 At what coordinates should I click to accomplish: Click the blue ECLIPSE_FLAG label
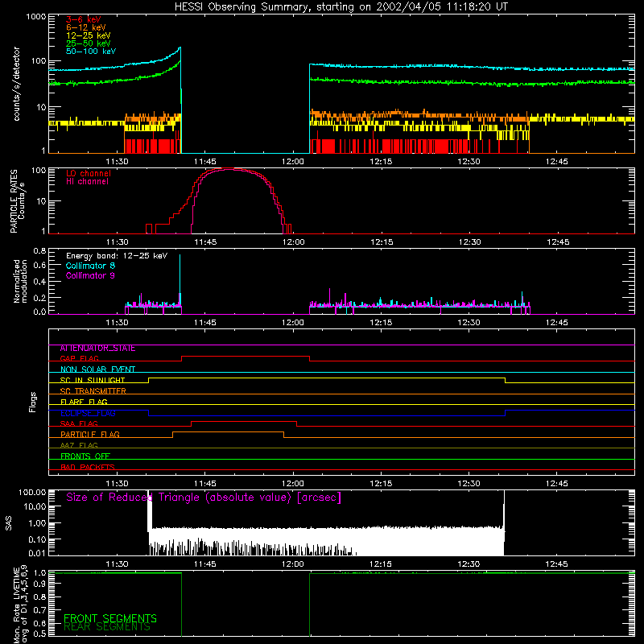pos(88,413)
